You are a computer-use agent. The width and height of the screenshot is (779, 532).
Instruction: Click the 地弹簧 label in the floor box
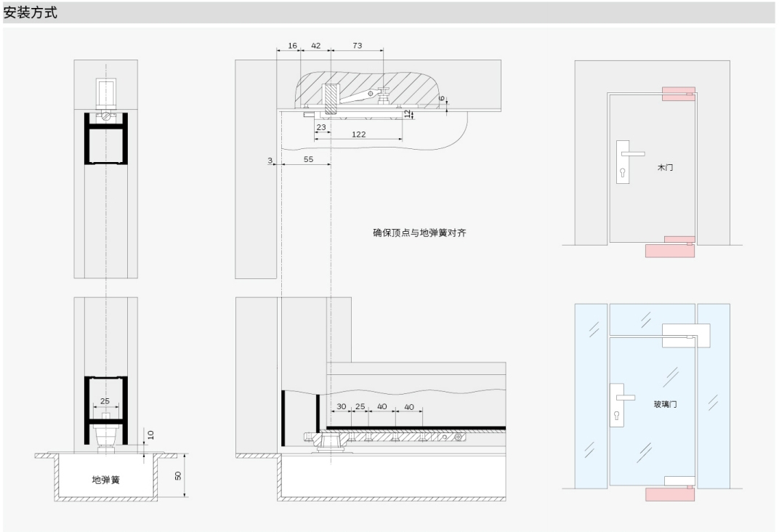[x=106, y=480]
